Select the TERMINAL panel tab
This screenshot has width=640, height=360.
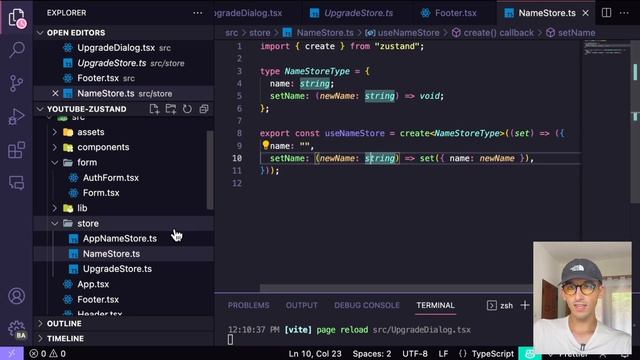point(436,305)
